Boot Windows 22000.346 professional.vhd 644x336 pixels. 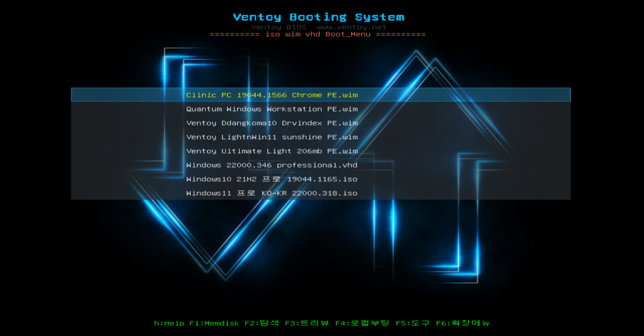click(x=321, y=165)
